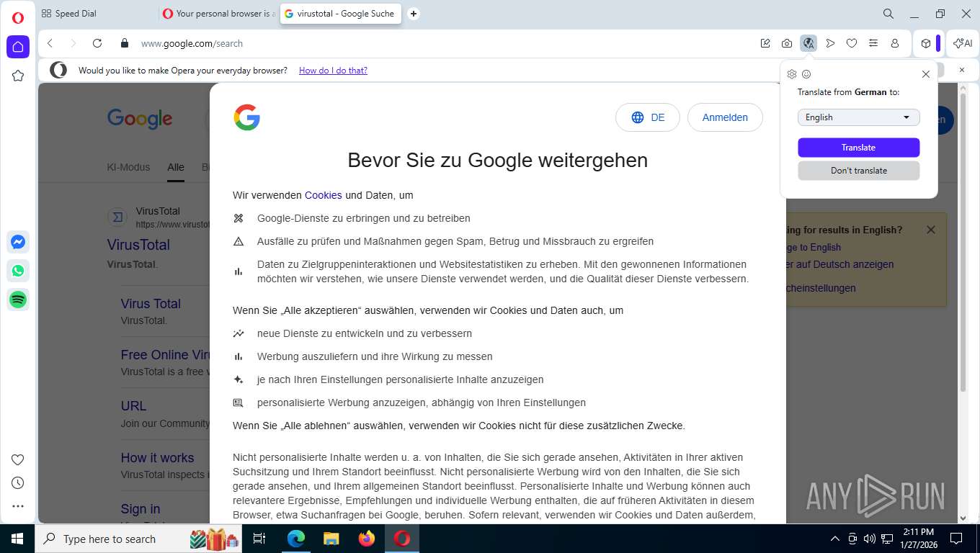Open Bookmarks star in the sidebar
This screenshot has width=980, height=553.
click(x=18, y=76)
